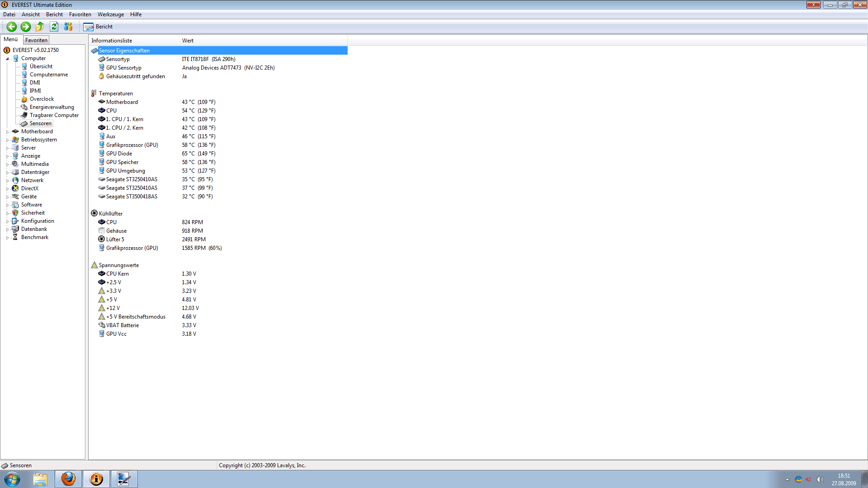Click the Temperaturen thermometer icon
The image size is (868, 488).
(x=94, y=94)
